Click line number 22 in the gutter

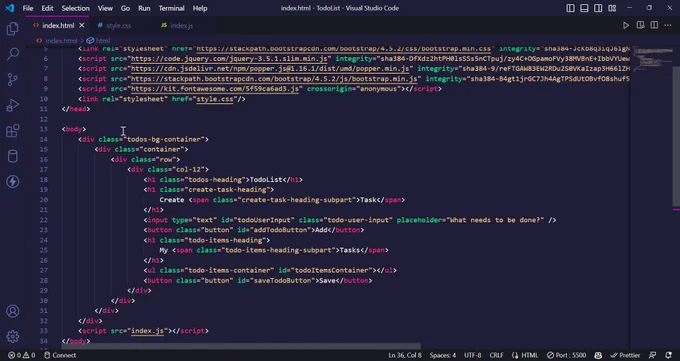tap(43, 220)
